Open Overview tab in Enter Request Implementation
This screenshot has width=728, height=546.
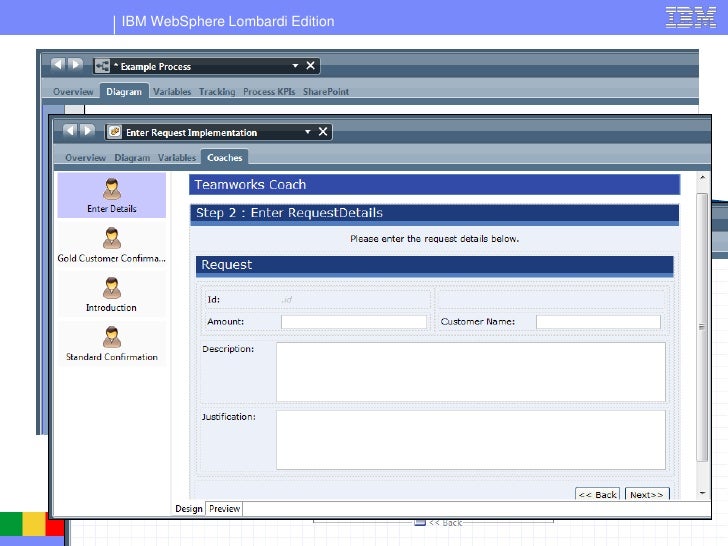(85, 158)
